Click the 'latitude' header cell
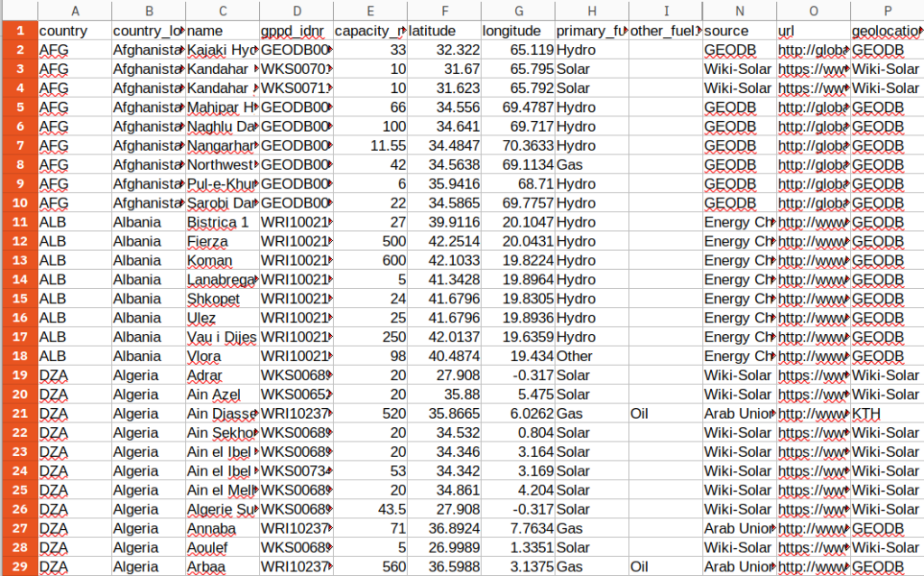This screenshot has height=576, width=924. (444, 31)
